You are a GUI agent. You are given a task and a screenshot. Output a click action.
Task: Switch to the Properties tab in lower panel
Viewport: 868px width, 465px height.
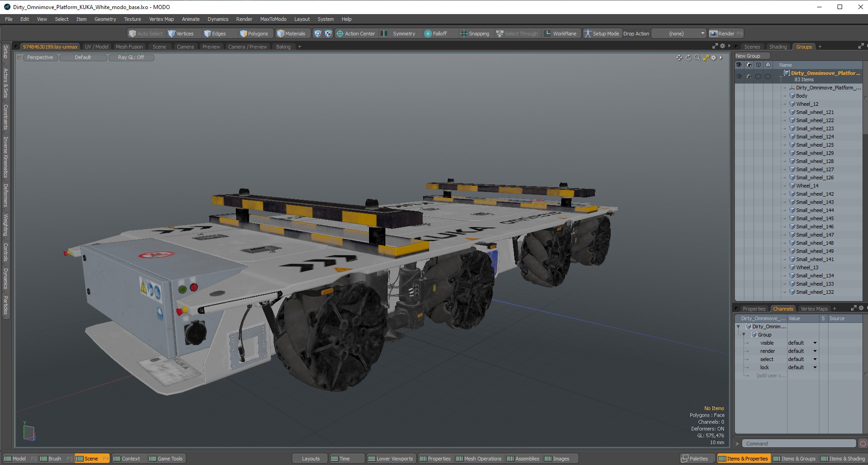pyautogui.click(x=754, y=309)
